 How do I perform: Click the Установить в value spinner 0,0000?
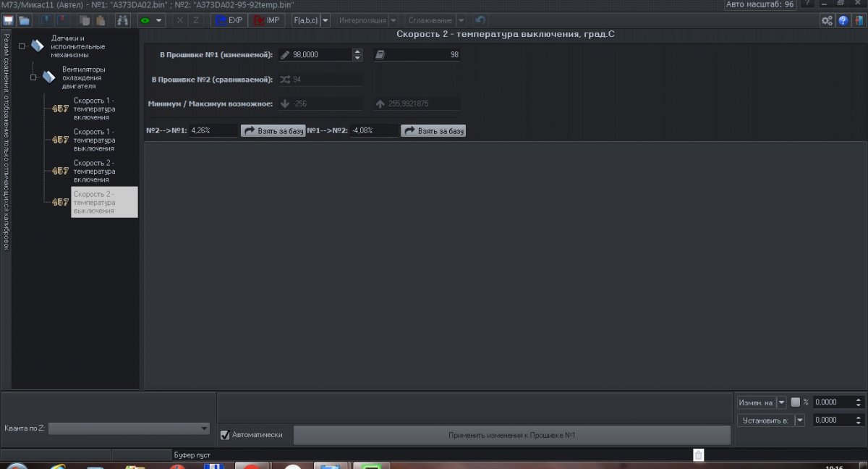click(x=838, y=420)
